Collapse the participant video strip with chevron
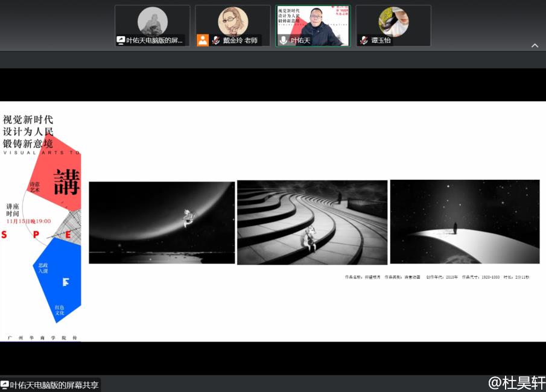Screen dimensions: 546x392 535,46
